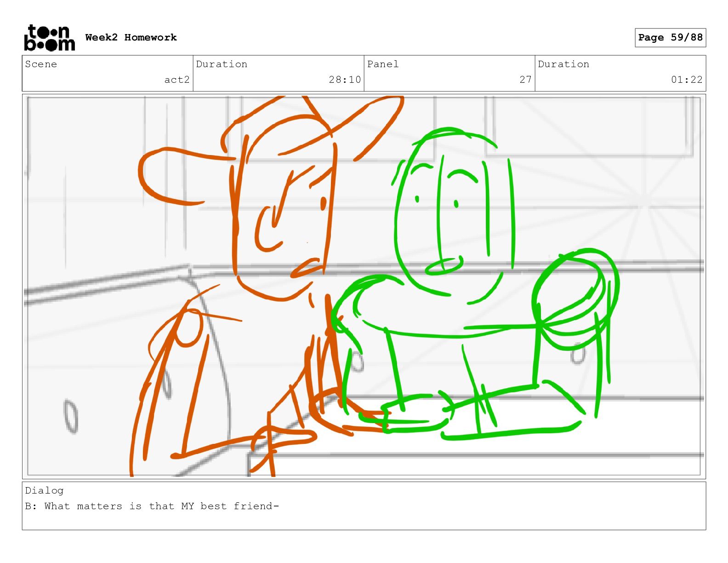
Task: Select the dialog line 'What matters is that MY best friend-'
Action: (x=162, y=506)
